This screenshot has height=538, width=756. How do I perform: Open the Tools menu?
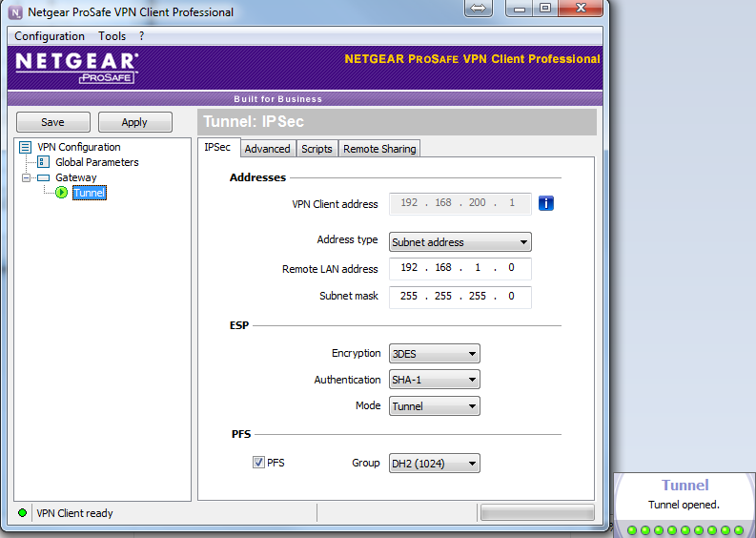click(112, 36)
